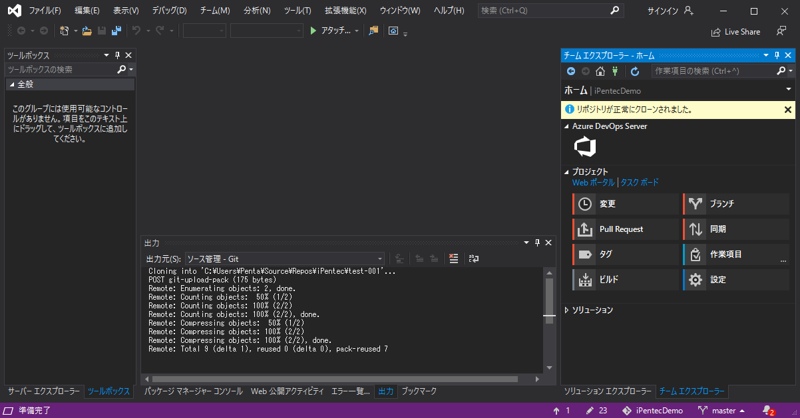Open the attach (アタッチ) dropdown arrow
This screenshot has width=800, height=418.
click(357, 31)
